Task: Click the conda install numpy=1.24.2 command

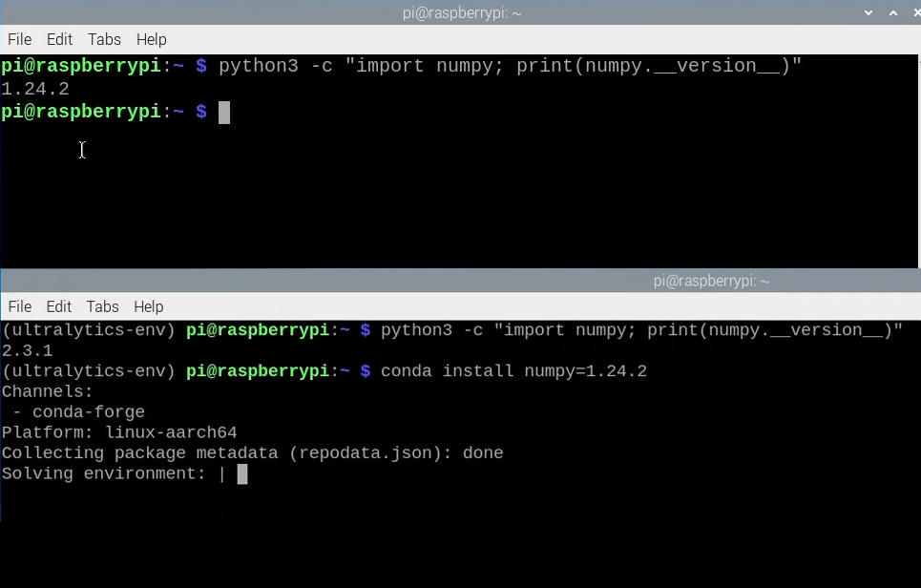Action: [513, 370]
